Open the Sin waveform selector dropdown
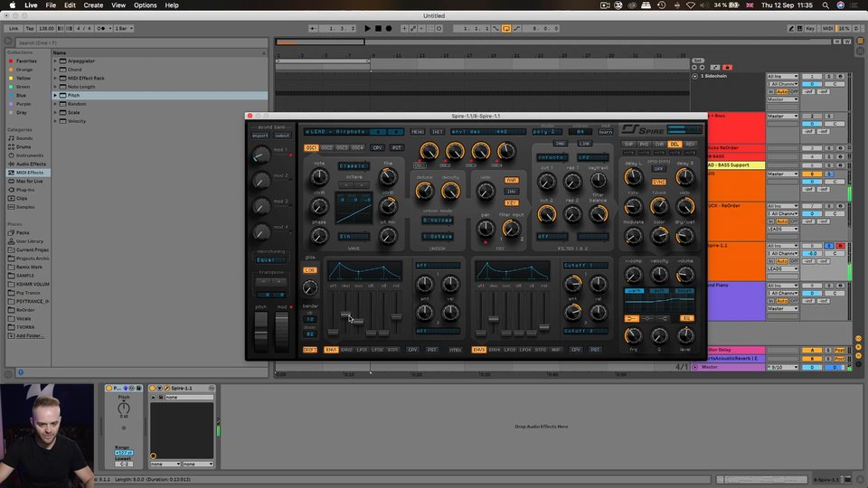Image resolution: width=868 pixels, height=488 pixels. pos(354,236)
